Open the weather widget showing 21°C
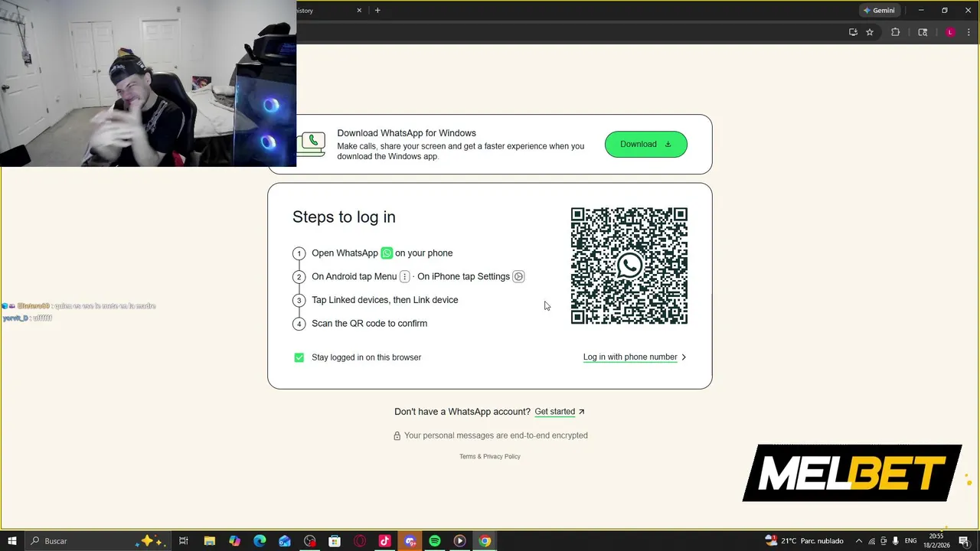Viewport: 980px width, 551px height. (804, 541)
